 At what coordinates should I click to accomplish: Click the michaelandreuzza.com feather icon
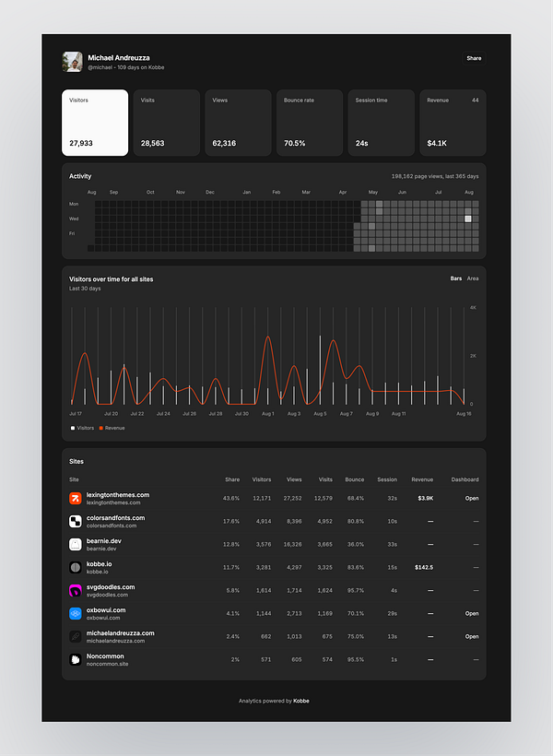(x=76, y=636)
